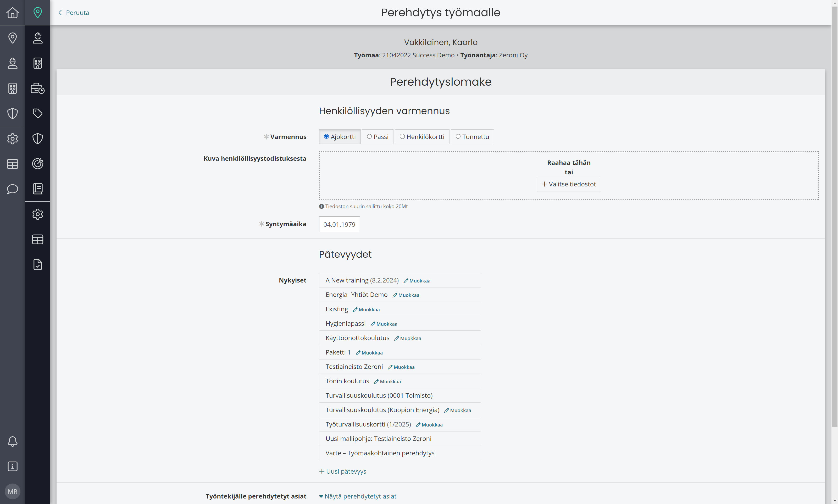
Task: Select the Tunnettu verification option
Action: click(472, 136)
